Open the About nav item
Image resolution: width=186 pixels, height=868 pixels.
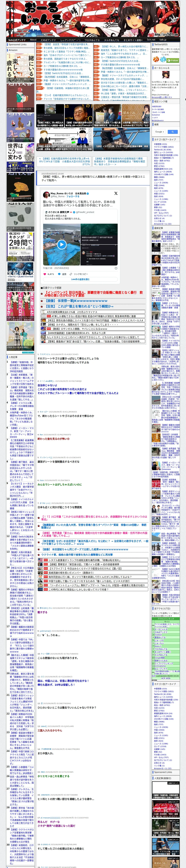33,40
